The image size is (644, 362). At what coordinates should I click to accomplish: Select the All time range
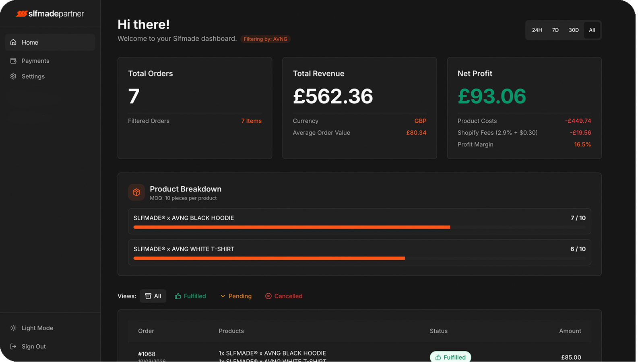[592, 30]
